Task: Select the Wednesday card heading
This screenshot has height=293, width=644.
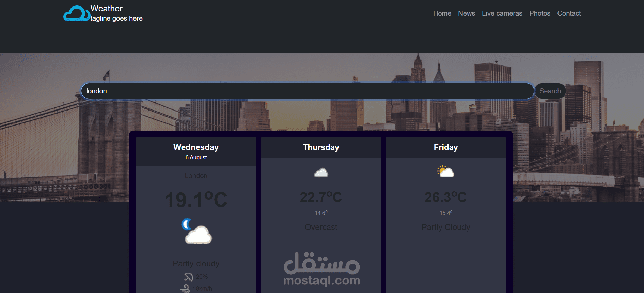Action: (196, 147)
